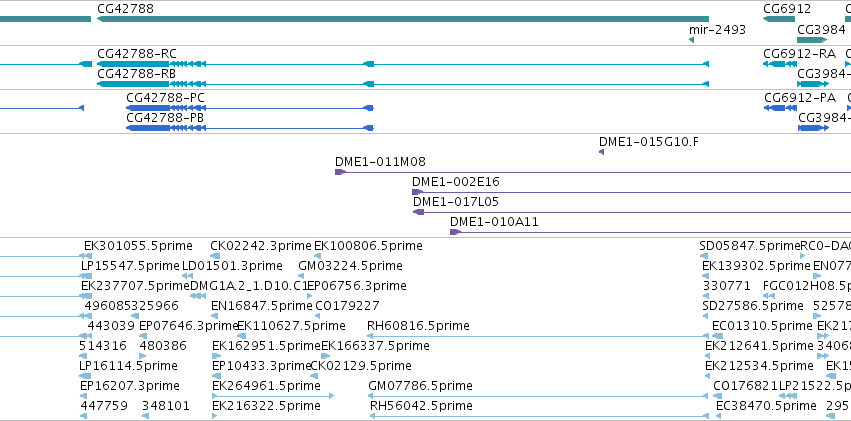Select the DME1-002E16 clone start block
Screen dimensions: 851x421
point(417,192)
